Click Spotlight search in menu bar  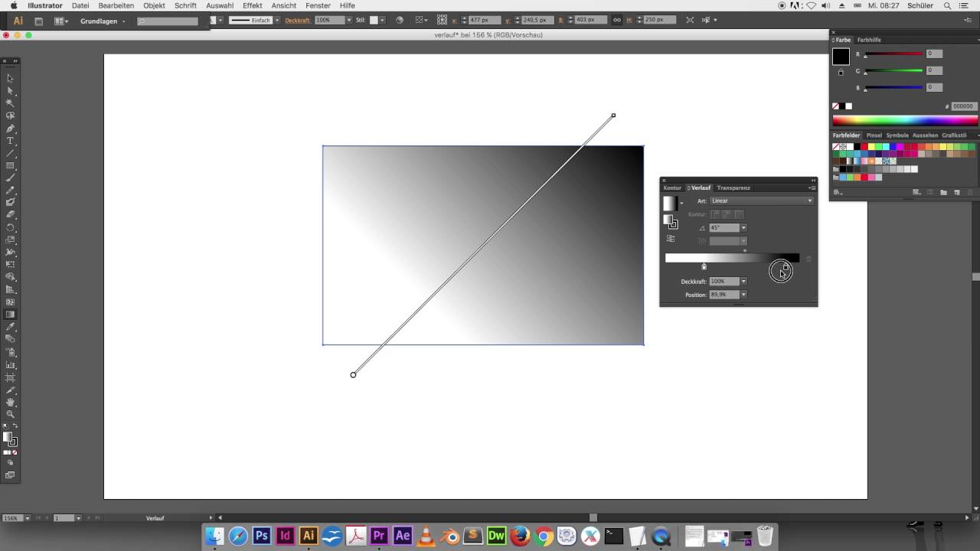click(x=947, y=5)
